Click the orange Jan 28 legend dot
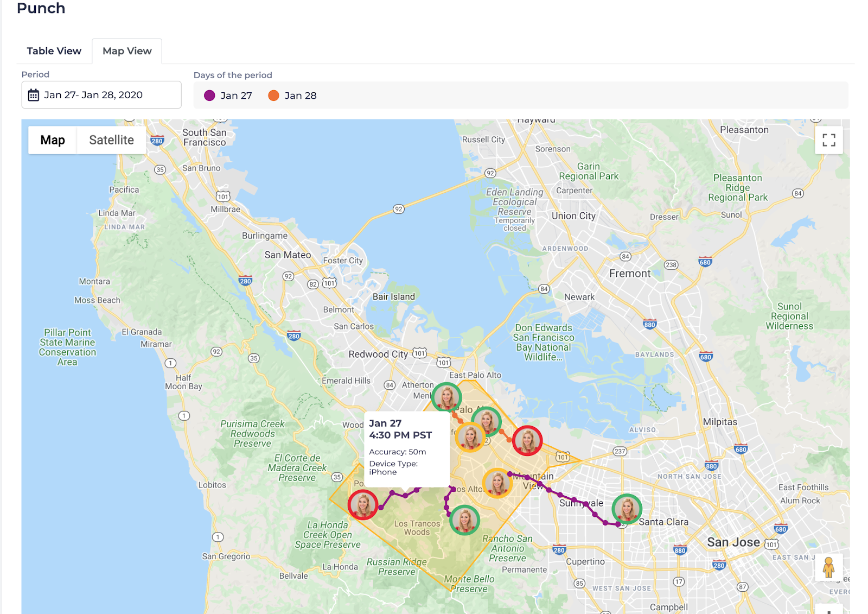The image size is (868, 614). pos(273,96)
